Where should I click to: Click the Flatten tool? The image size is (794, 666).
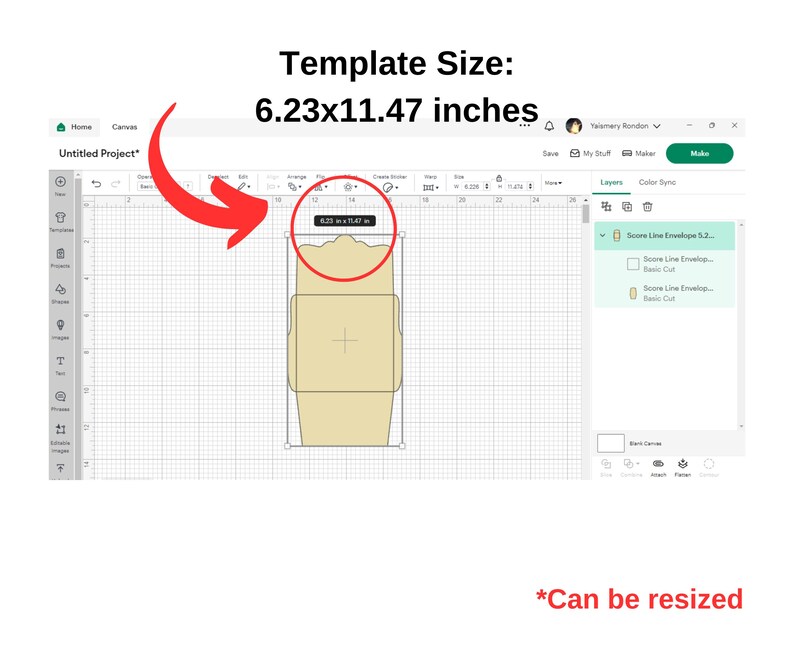point(683,467)
